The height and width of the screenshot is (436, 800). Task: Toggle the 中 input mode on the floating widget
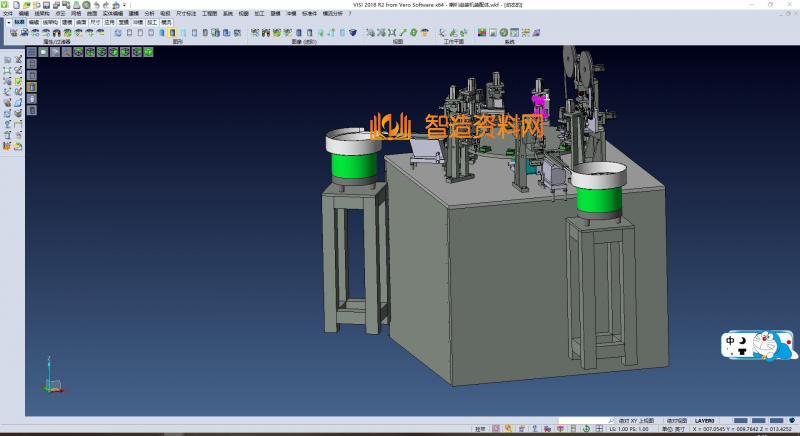(x=732, y=341)
